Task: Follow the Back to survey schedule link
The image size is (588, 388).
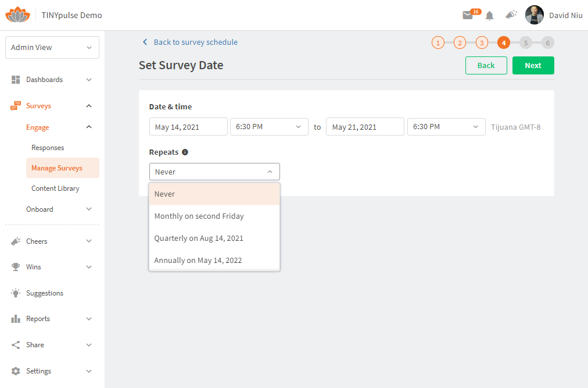Action: click(x=195, y=42)
